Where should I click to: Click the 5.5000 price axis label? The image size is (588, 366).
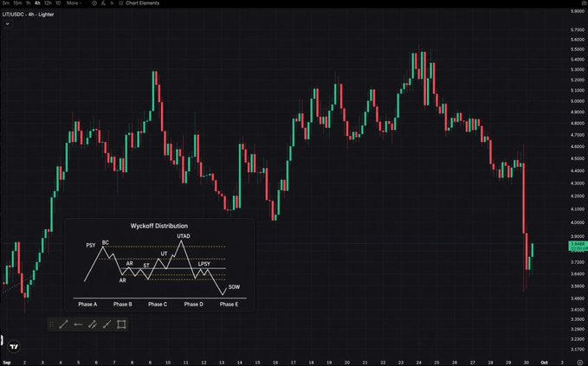578,49
